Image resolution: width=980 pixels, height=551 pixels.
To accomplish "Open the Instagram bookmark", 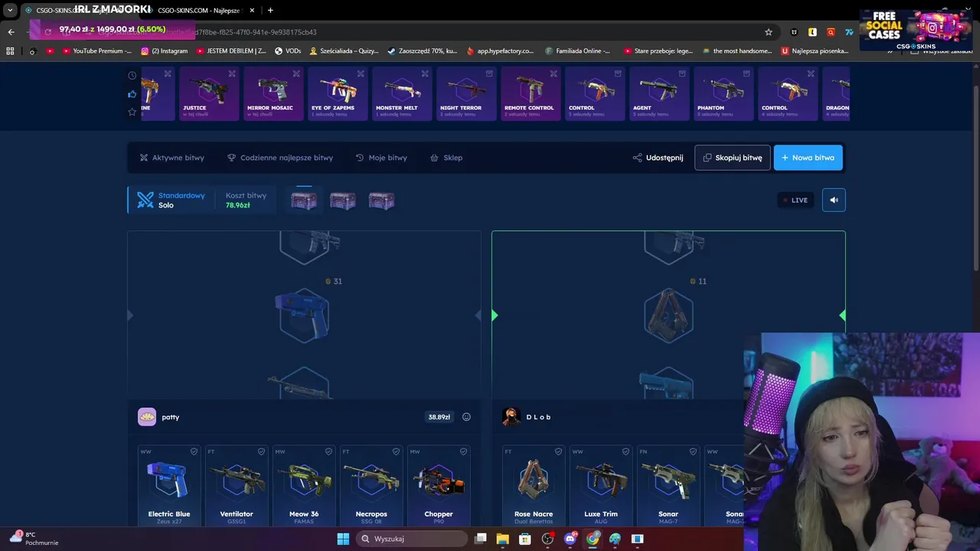I will coord(164,51).
